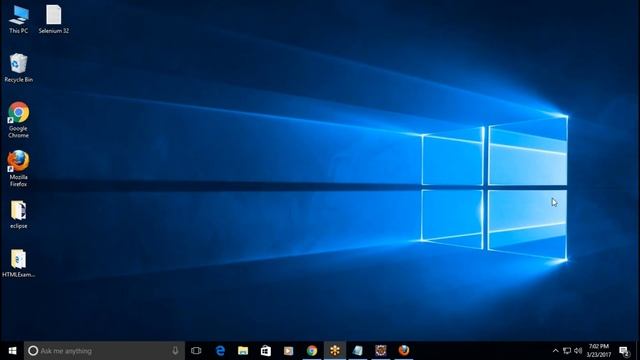Switch to the highlighted orange-star taskbar app
The height and width of the screenshot is (360, 640).
point(335,351)
